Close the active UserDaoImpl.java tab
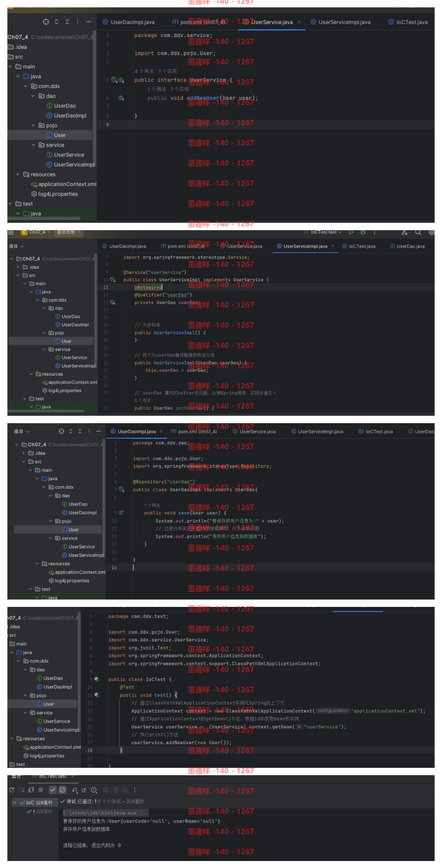 click(161, 431)
